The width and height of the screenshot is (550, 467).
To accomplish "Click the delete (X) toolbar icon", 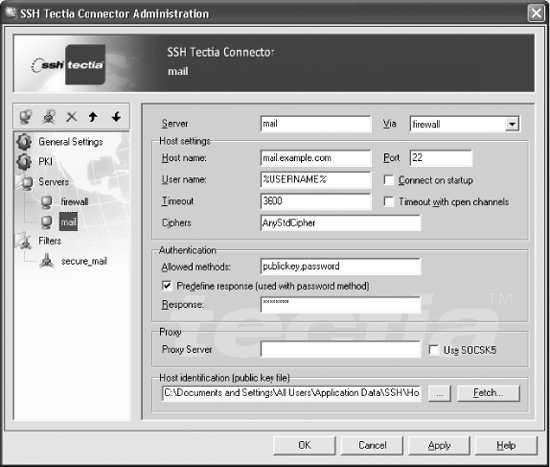I will (x=72, y=116).
